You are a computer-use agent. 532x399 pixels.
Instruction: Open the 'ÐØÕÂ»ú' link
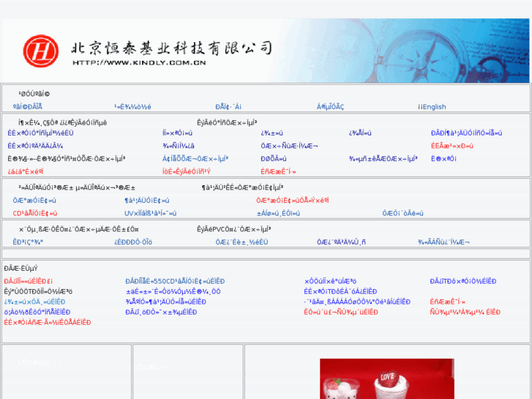click(x=274, y=159)
